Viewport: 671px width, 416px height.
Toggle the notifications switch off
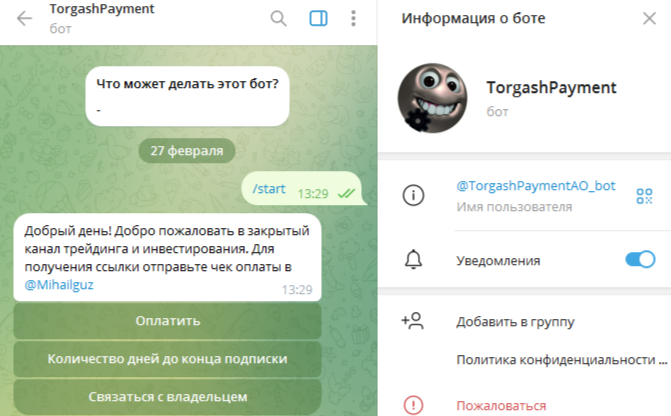point(640,259)
